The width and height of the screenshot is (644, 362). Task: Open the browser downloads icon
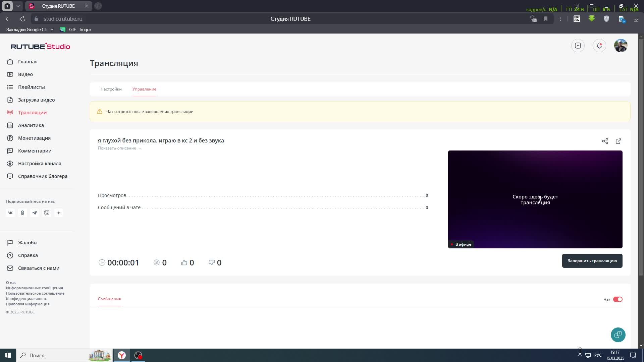pos(636,19)
